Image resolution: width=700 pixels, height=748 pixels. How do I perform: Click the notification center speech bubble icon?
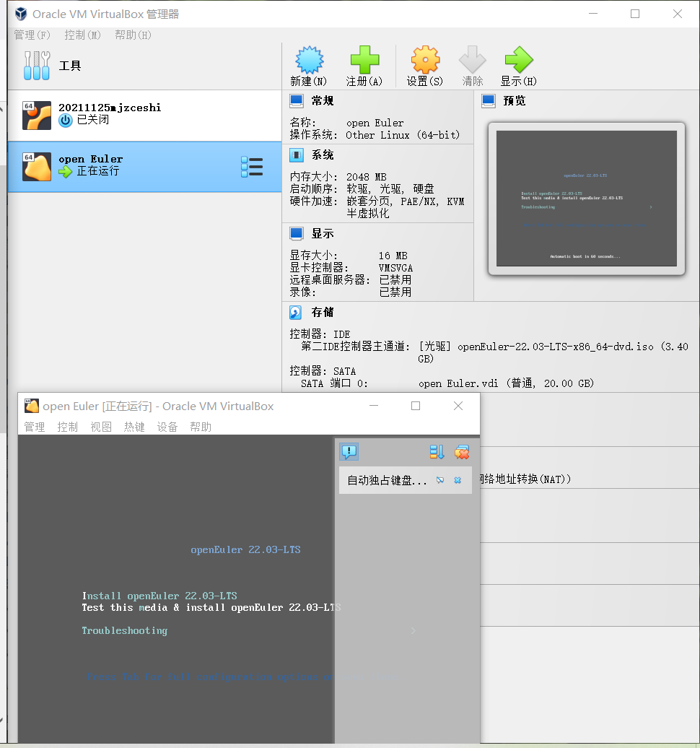click(349, 451)
